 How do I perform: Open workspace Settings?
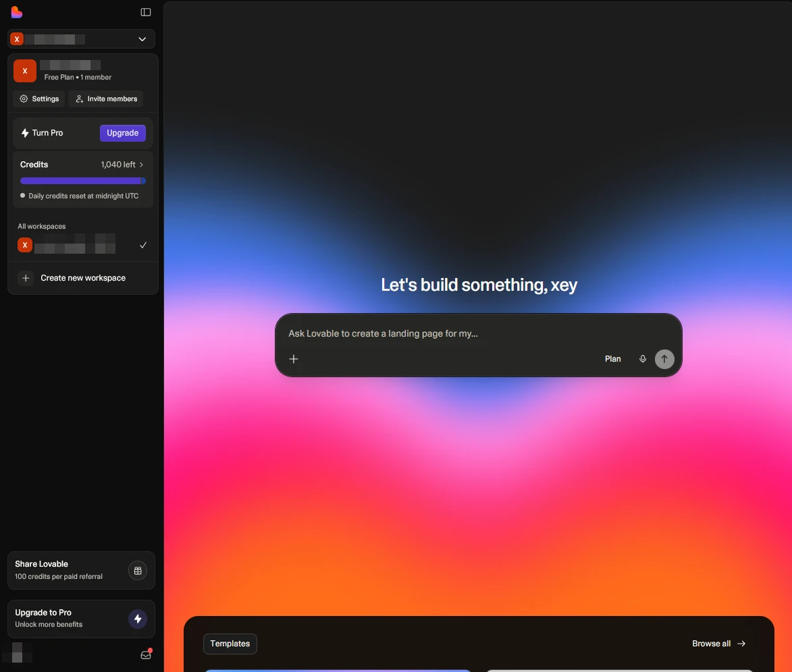[39, 99]
